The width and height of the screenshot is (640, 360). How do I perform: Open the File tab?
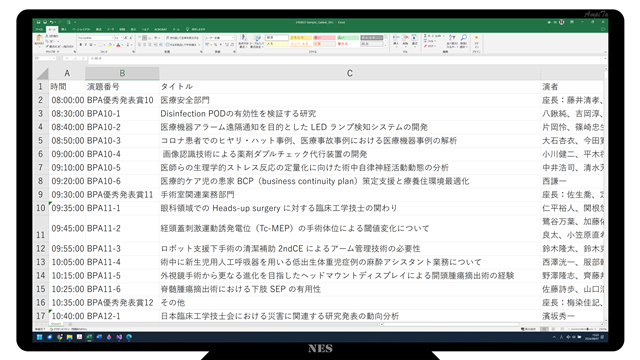(x=39, y=29)
